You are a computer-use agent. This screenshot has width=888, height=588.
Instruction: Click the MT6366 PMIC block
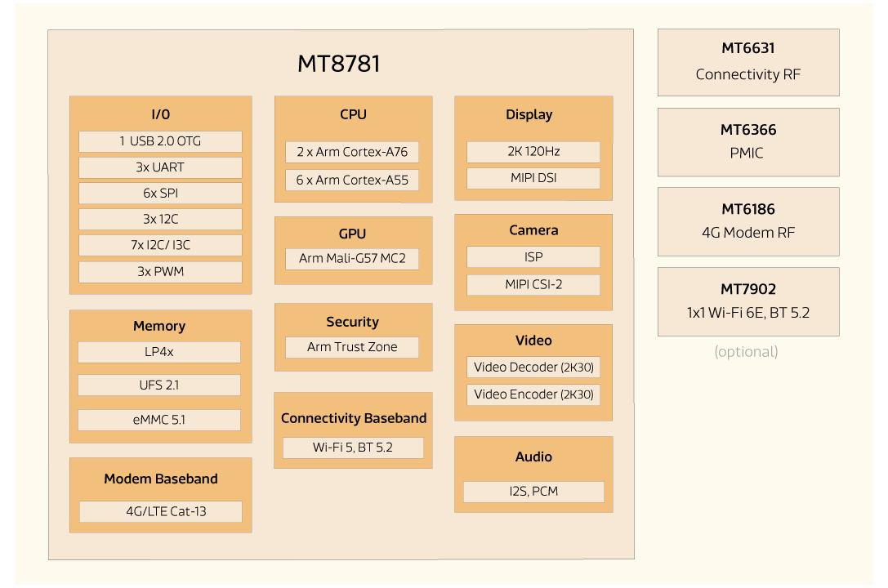click(747, 141)
